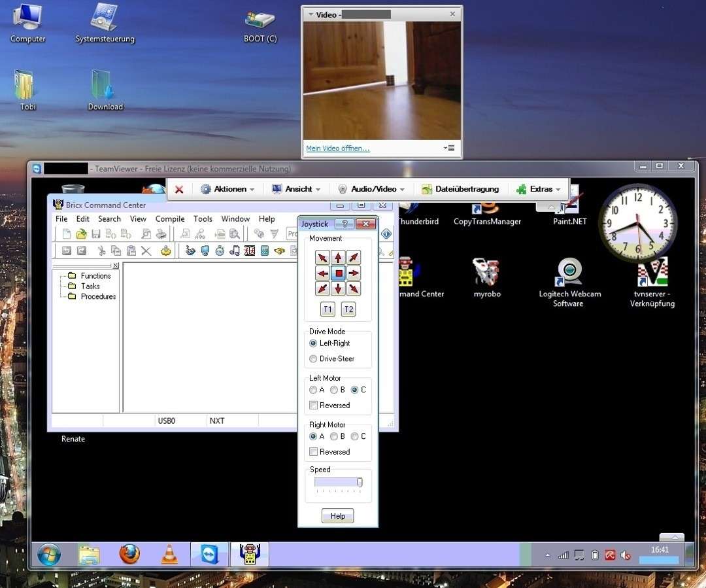
Task: Click the Tools menu in Bricx Command Center
Action: point(203,218)
